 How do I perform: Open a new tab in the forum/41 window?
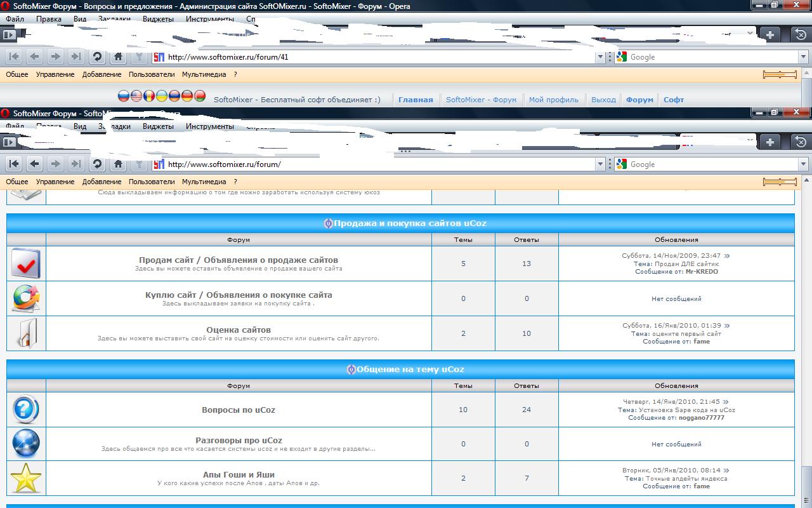click(x=769, y=35)
